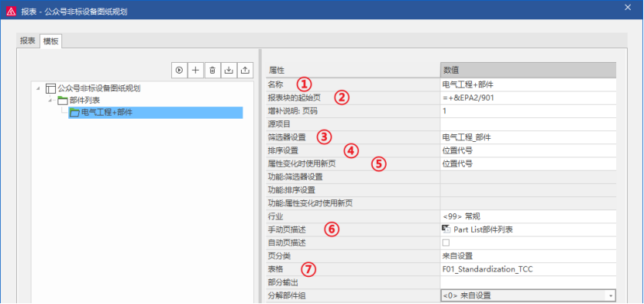Click the import toolbar icon
The image size is (644, 304).
point(229,70)
